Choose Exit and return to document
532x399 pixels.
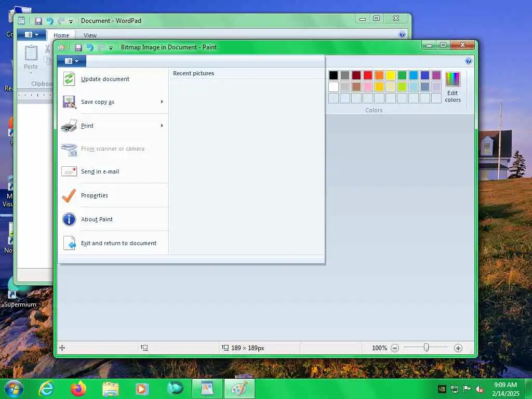113,243
